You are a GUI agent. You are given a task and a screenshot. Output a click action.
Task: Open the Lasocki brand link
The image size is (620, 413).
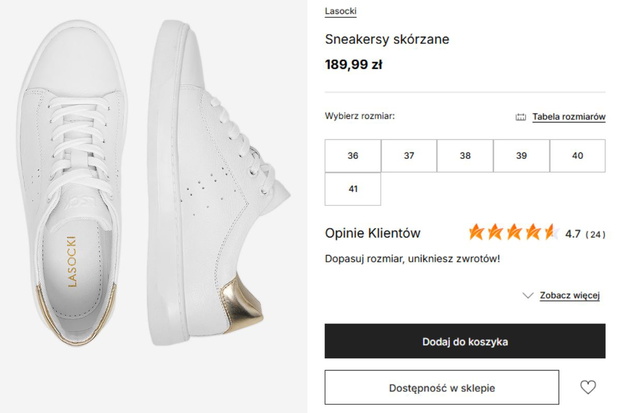click(x=340, y=11)
